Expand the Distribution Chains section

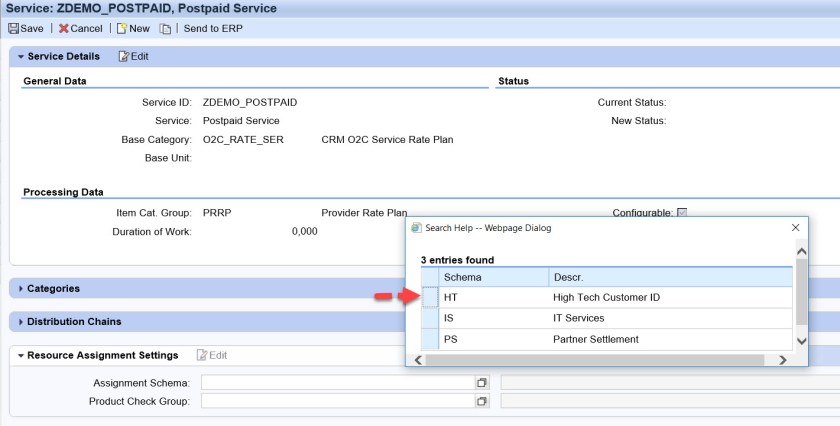[21, 322]
